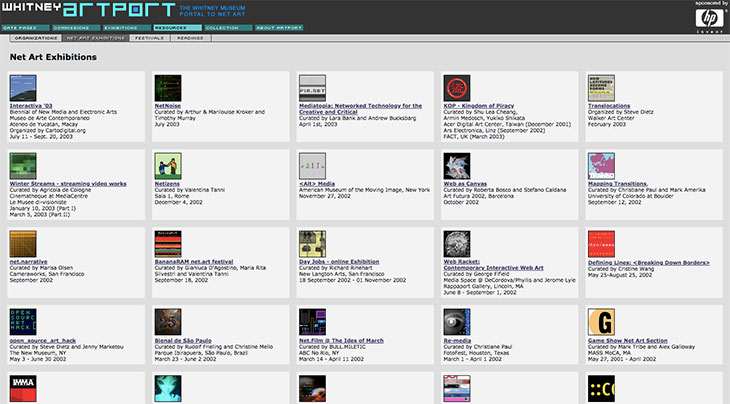Screen dimensions: 730x404
Task: Select the Resources navigation item
Action: tap(177, 28)
